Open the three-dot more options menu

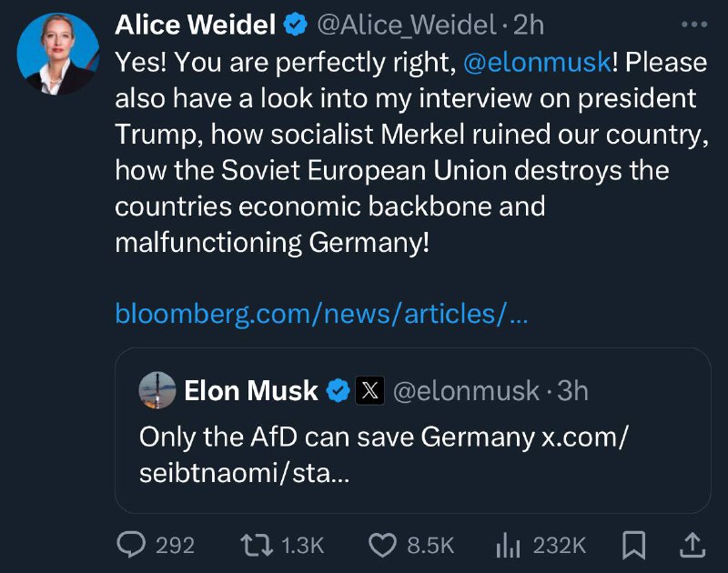(694, 25)
